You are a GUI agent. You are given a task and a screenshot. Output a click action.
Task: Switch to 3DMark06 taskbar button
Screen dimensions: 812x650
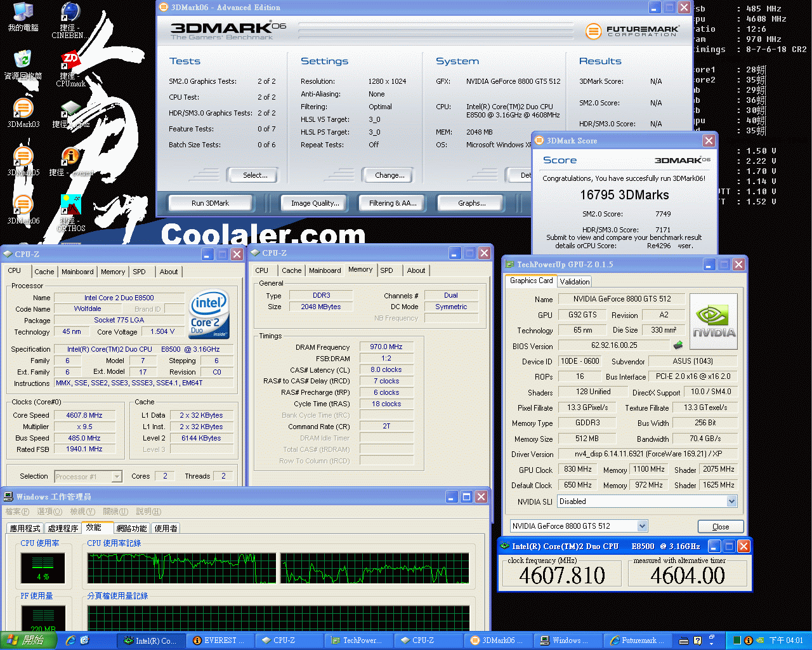pos(499,640)
